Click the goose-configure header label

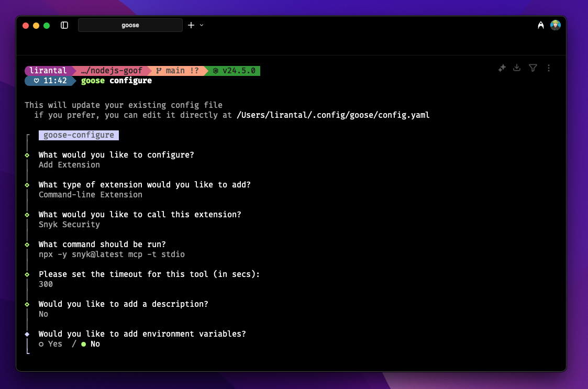79,135
